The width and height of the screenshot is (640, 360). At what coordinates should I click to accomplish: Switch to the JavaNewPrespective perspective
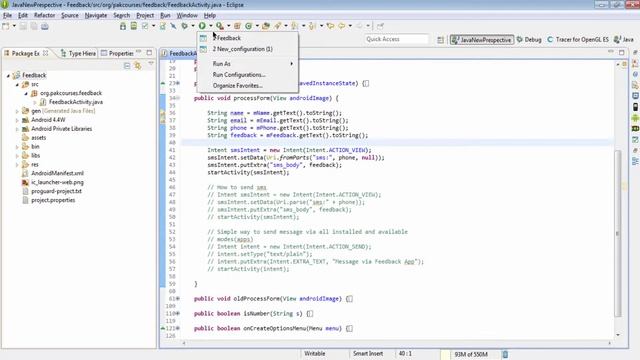click(x=482, y=40)
